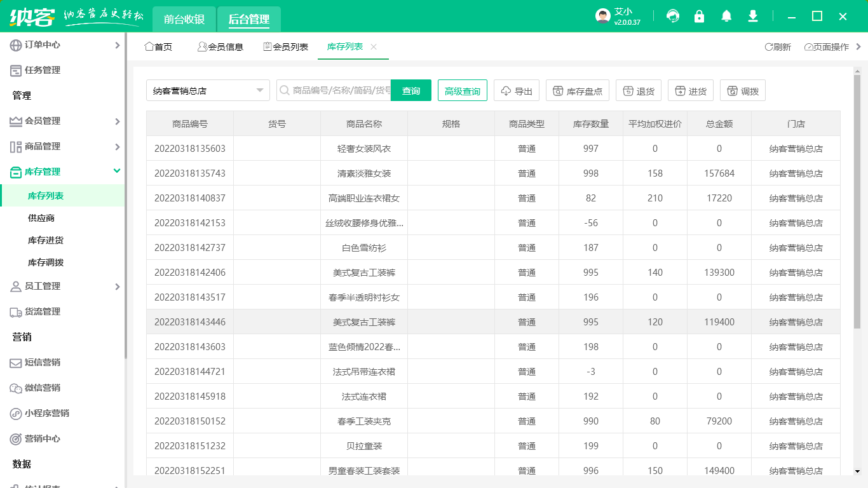Click the 导出 export button
This screenshot has height=488, width=868.
[x=517, y=91]
